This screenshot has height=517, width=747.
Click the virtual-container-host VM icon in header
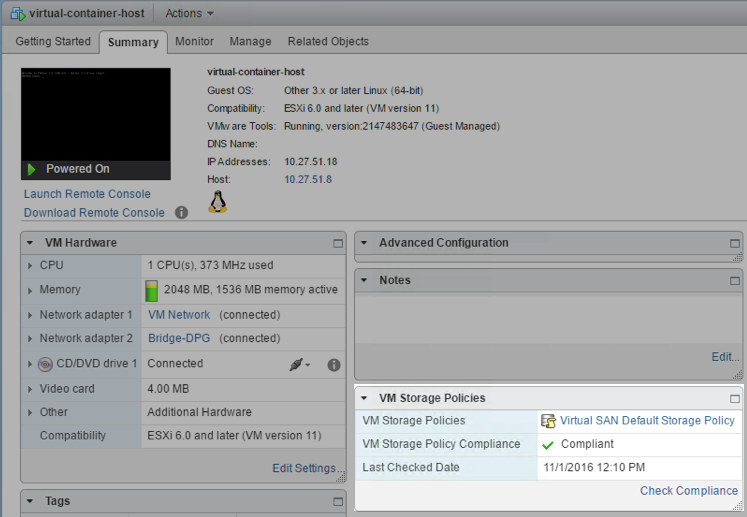point(15,14)
